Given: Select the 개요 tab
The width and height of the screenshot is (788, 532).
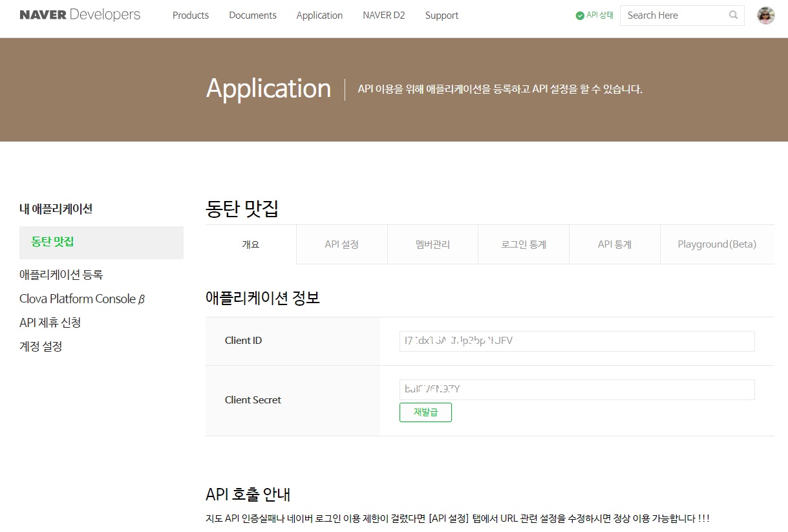Looking at the screenshot, I should [x=251, y=244].
